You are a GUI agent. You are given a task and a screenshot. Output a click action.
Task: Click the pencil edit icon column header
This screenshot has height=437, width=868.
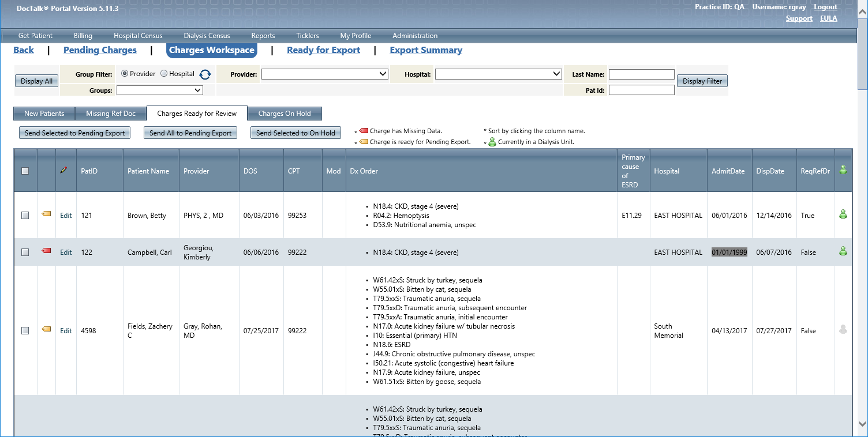coord(63,171)
